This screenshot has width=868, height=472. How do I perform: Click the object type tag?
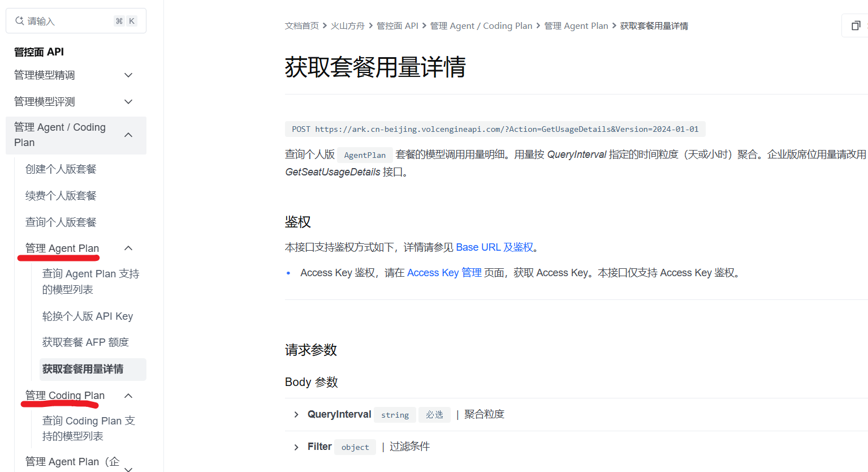pyautogui.click(x=355, y=447)
